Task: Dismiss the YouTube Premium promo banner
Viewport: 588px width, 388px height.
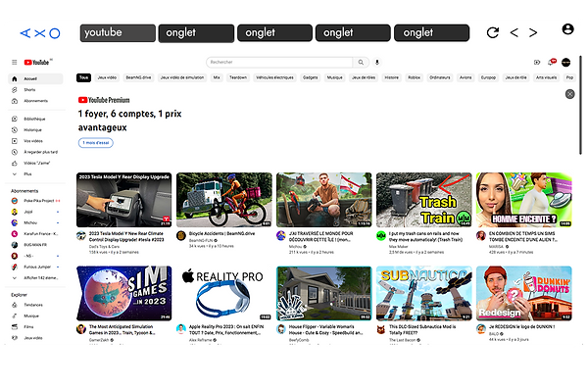Action: tap(569, 94)
